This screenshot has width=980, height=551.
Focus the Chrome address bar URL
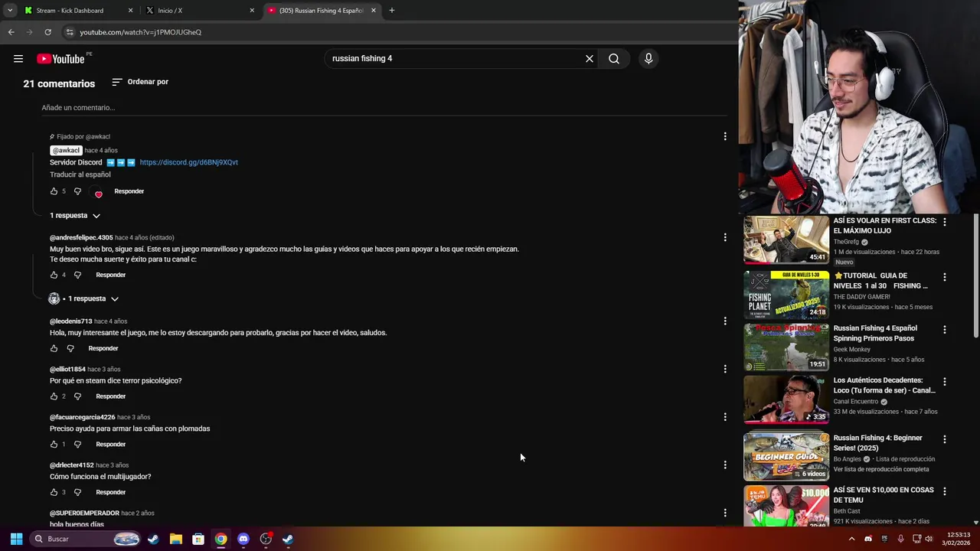(141, 32)
